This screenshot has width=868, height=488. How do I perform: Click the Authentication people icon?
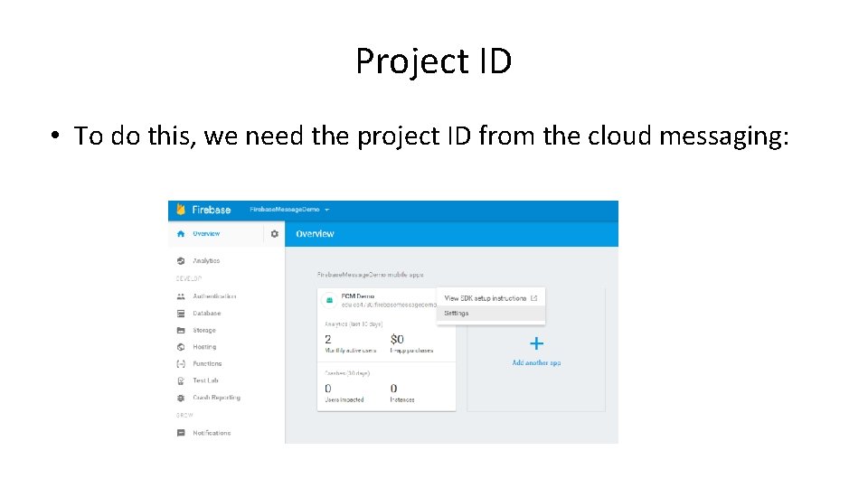click(x=181, y=296)
